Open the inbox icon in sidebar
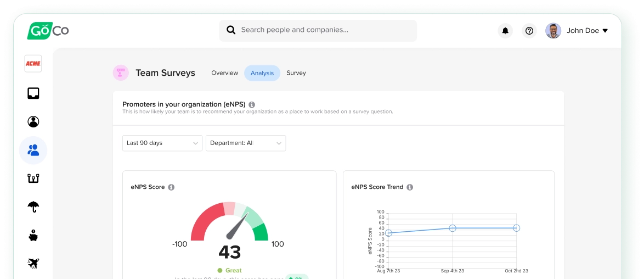This screenshot has height=279, width=644. coord(33,93)
